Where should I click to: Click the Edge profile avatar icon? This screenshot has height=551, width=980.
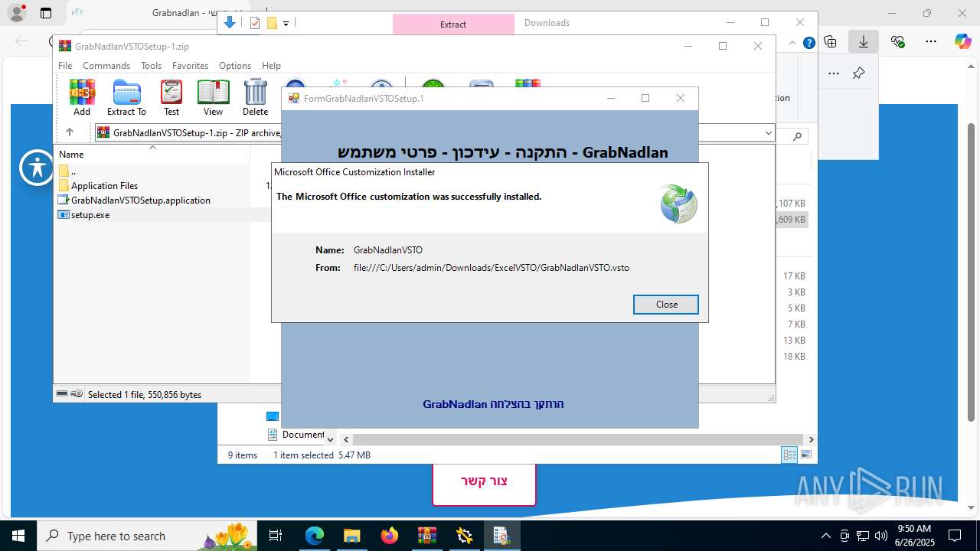pyautogui.click(x=17, y=13)
